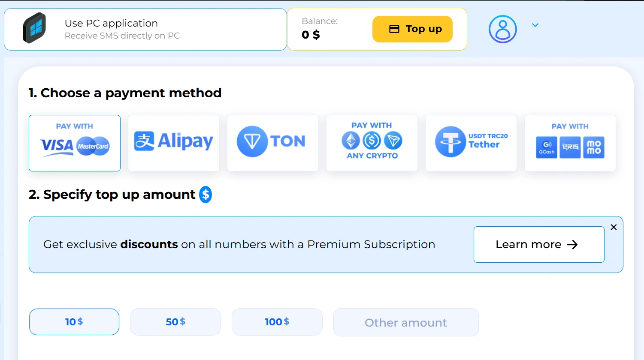Click the QRIS logo icon

[570, 147]
